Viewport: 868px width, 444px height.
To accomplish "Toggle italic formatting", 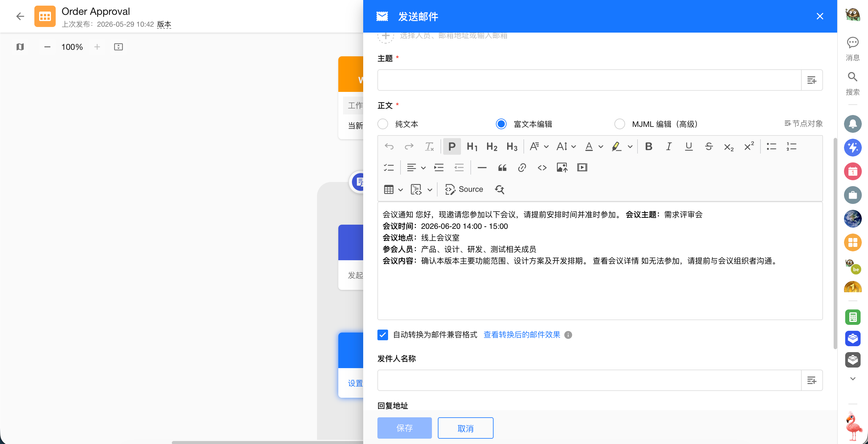I will [x=669, y=147].
